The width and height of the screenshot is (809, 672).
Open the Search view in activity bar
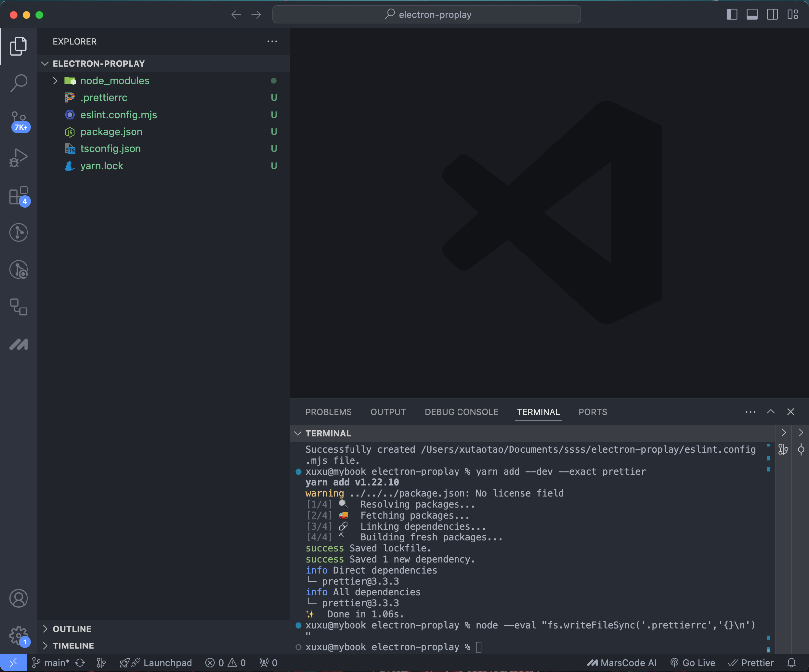[19, 83]
